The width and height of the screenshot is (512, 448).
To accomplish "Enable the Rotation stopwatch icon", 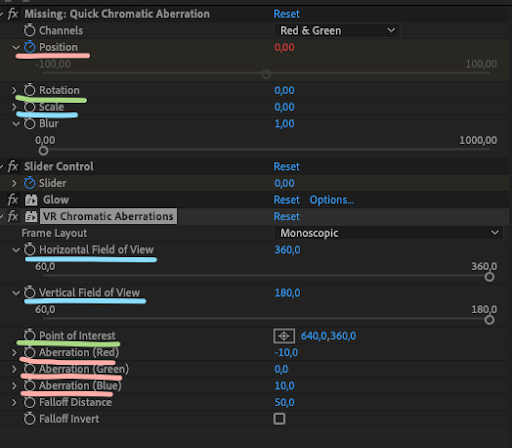I will 29,90.
